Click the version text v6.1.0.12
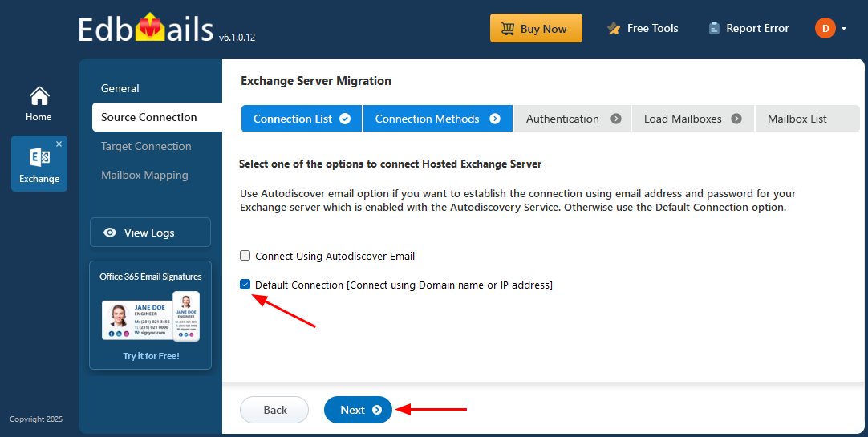Image resolution: width=868 pixels, height=437 pixels. 237,38
